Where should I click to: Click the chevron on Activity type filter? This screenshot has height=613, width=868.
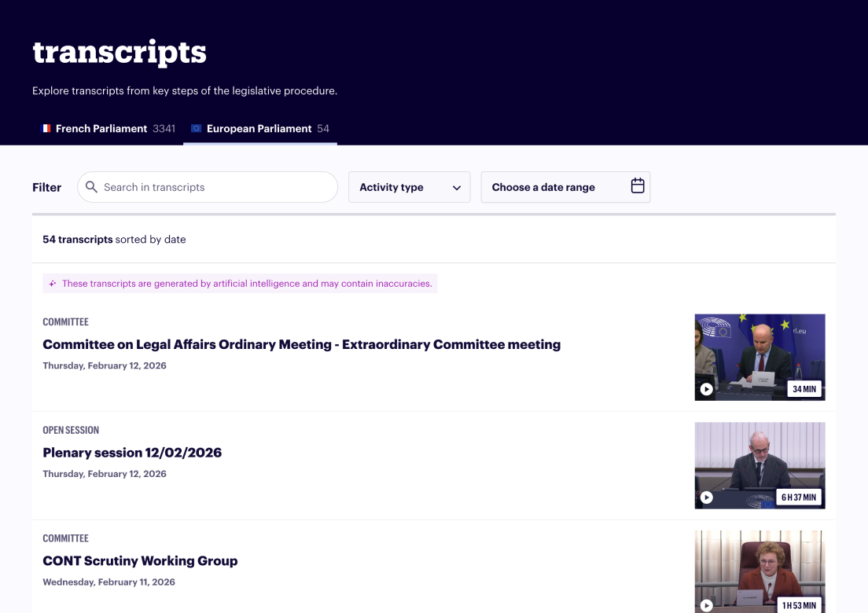click(455, 188)
